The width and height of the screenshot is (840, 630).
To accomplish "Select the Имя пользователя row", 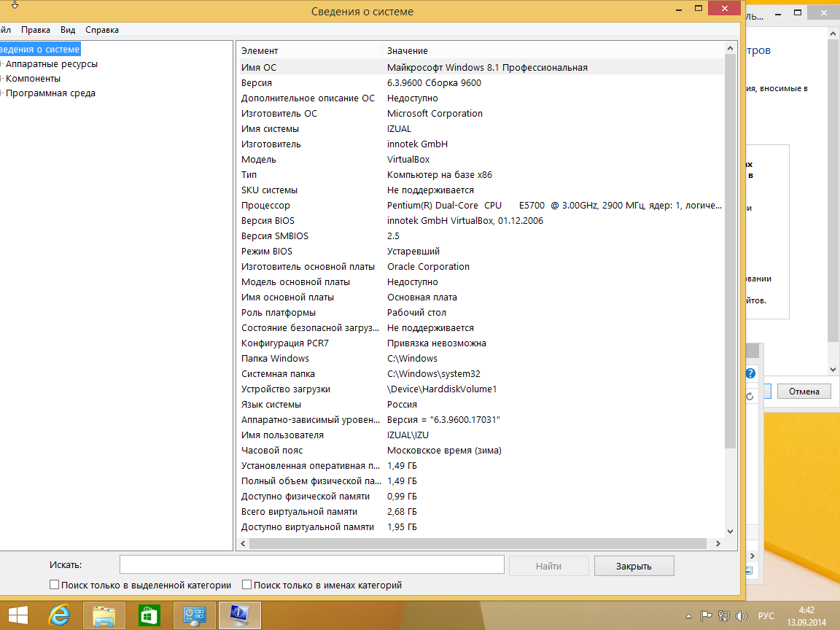I will point(480,435).
